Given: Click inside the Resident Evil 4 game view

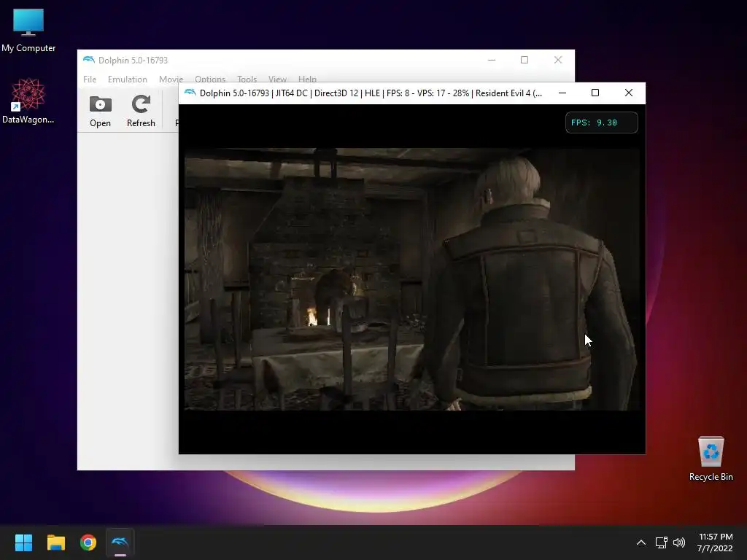Looking at the screenshot, I should [x=412, y=279].
